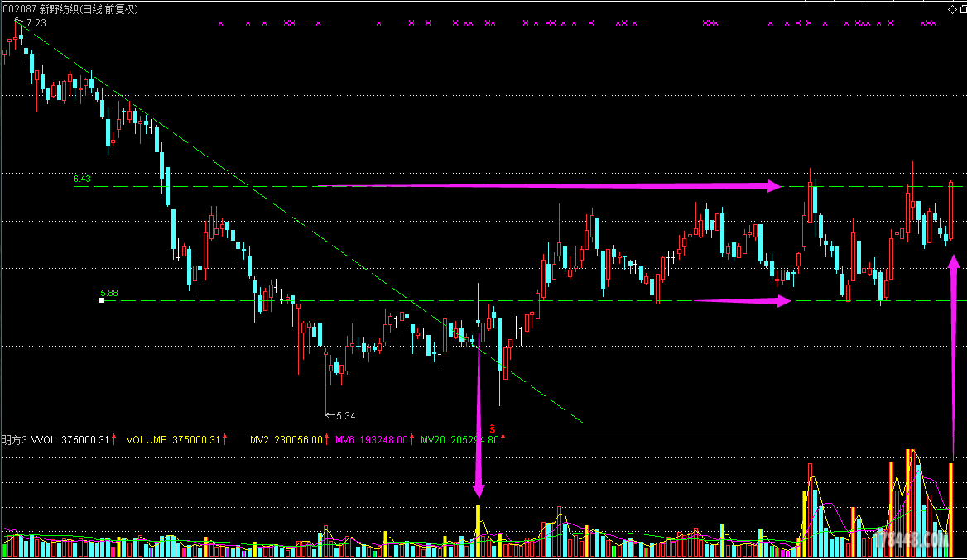The width and height of the screenshot is (967, 560).
Task: Click the green MV20 moving average readout
Action: (x=460, y=440)
